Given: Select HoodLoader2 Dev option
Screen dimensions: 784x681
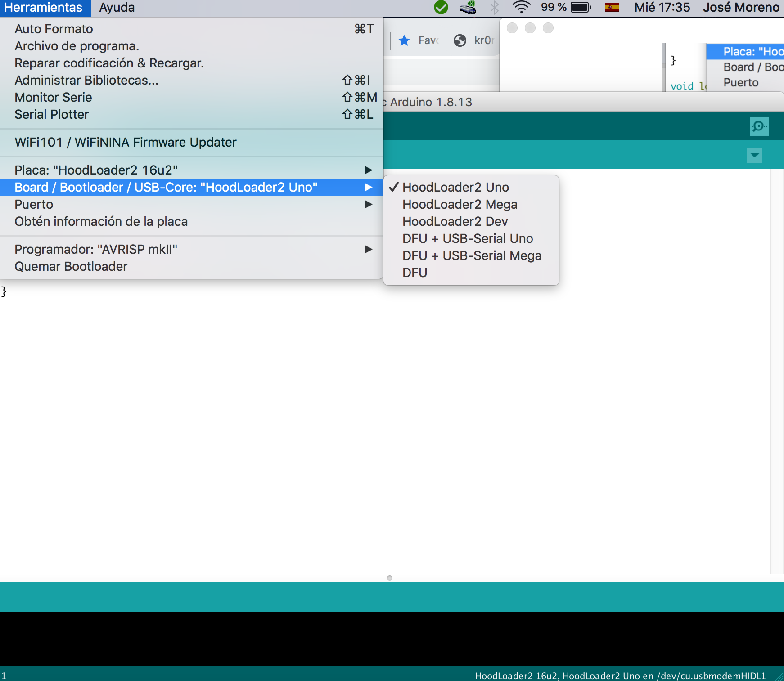Looking at the screenshot, I should [471, 221].
